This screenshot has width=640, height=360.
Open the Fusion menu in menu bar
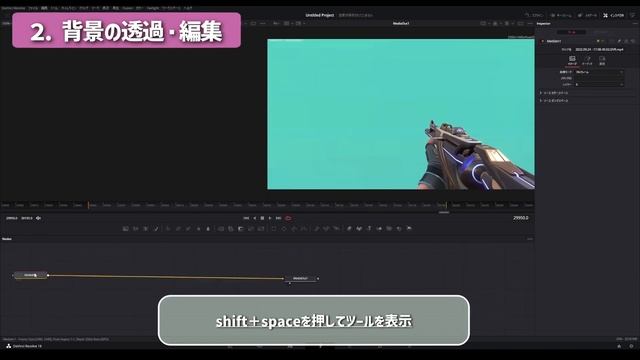127,8
